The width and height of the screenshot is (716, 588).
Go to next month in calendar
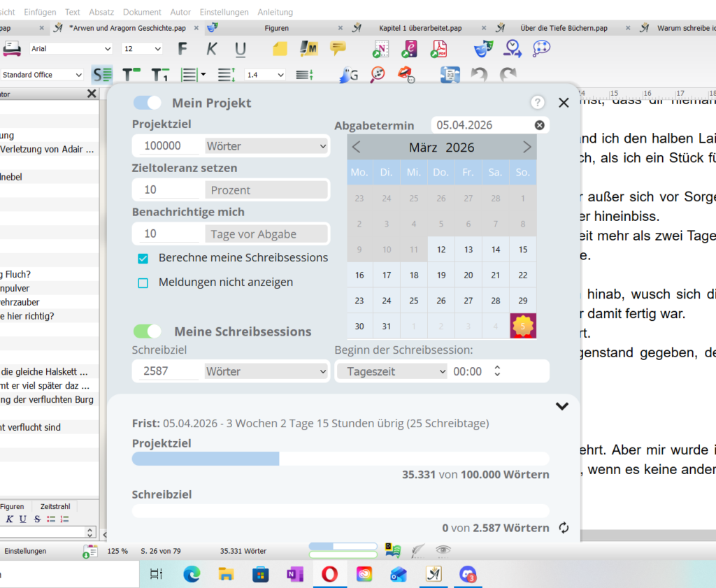click(527, 147)
